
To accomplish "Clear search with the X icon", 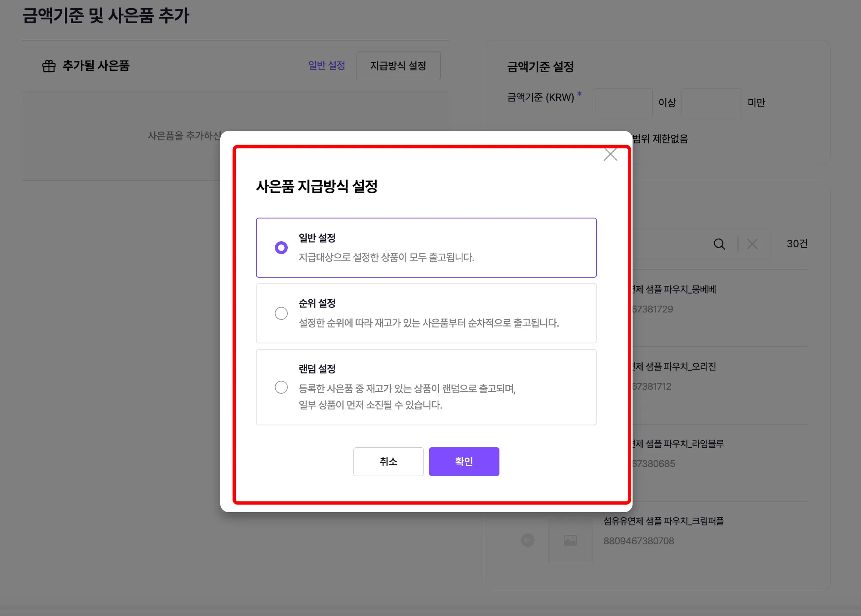I will pos(752,244).
